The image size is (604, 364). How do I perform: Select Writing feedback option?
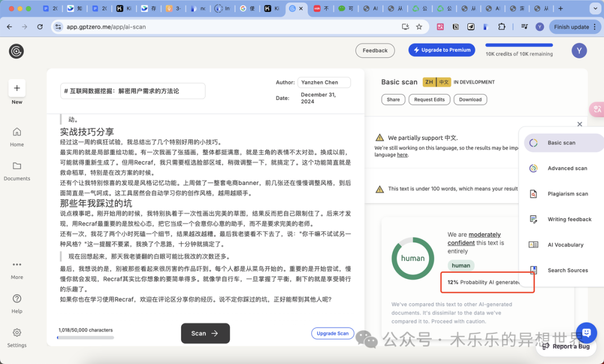(x=569, y=220)
